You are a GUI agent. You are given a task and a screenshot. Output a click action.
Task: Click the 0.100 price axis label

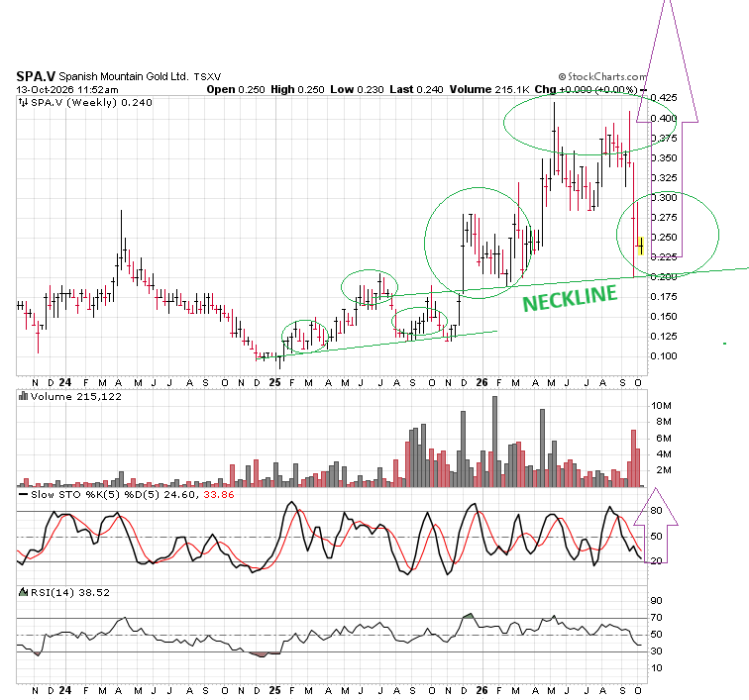coord(664,355)
